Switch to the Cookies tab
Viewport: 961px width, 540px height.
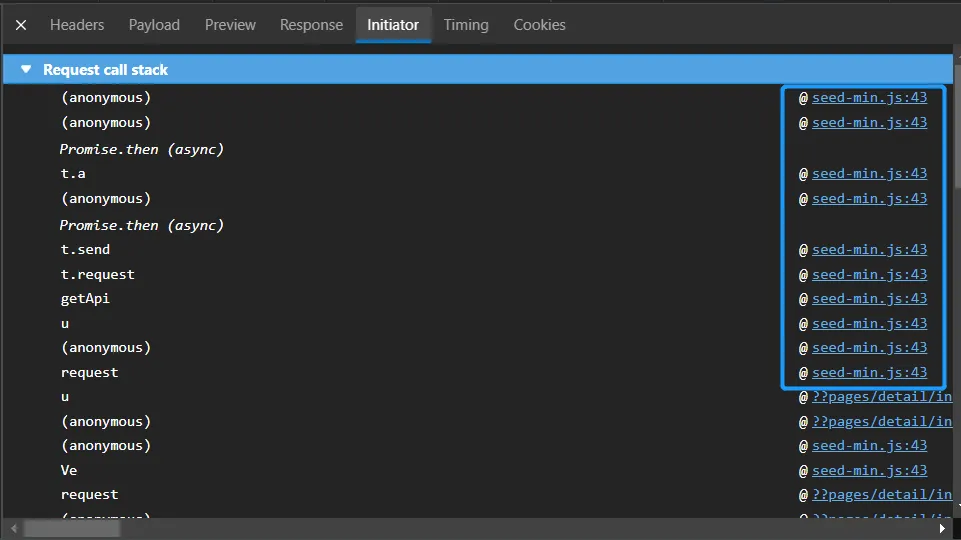[x=539, y=25]
